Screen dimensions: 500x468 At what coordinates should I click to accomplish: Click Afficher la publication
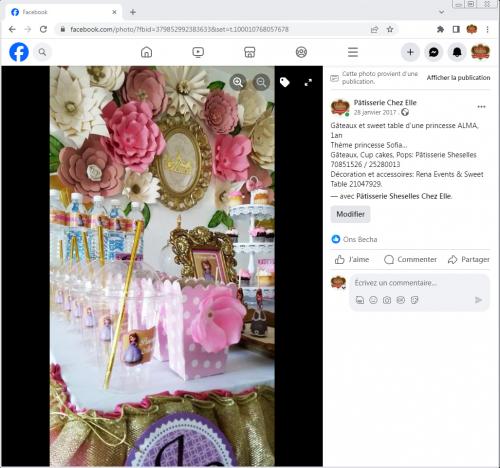point(458,78)
